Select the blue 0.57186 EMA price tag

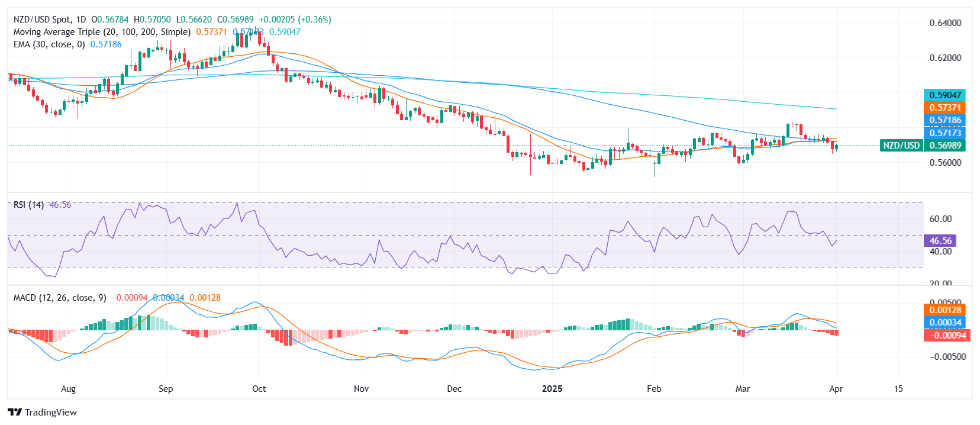click(x=944, y=120)
